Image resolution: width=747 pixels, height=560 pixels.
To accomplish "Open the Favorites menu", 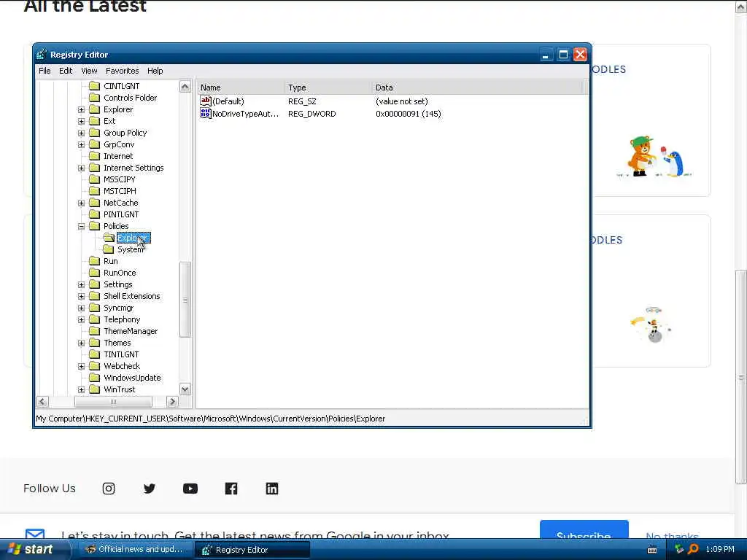I will coord(123,71).
